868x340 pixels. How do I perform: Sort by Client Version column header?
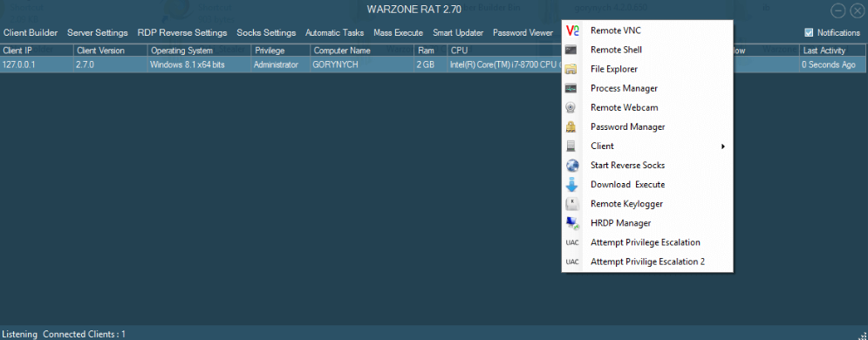point(111,51)
